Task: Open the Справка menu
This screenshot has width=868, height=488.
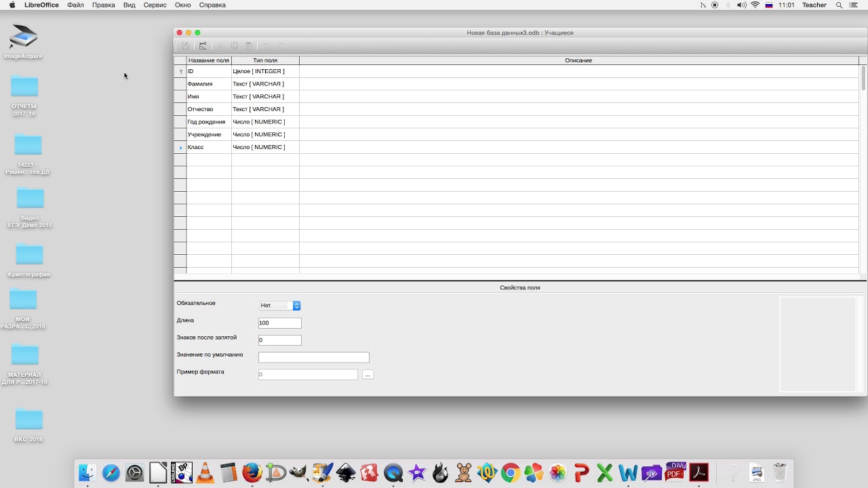Action: (212, 5)
